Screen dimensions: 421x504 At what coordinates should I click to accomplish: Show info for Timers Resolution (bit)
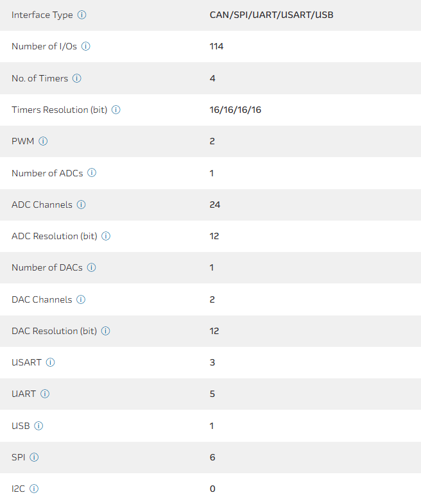[x=116, y=110]
